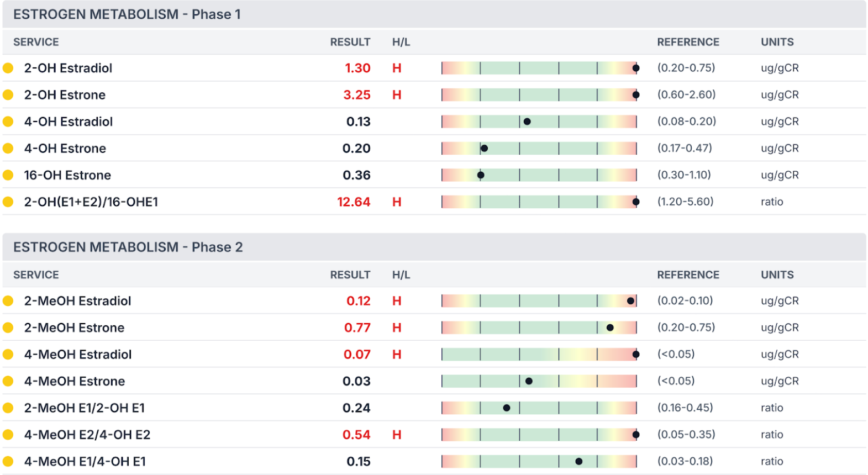
Task: Click the black marker on 2-MeOH Estrone range bar
Action: coord(610,328)
